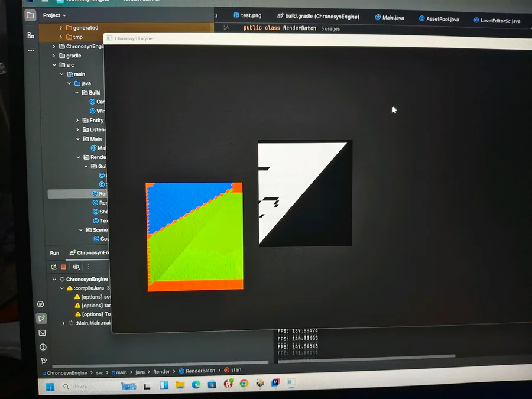Collapse the src folder
Viewport: 532px width, 399px height.
point(54,65)
